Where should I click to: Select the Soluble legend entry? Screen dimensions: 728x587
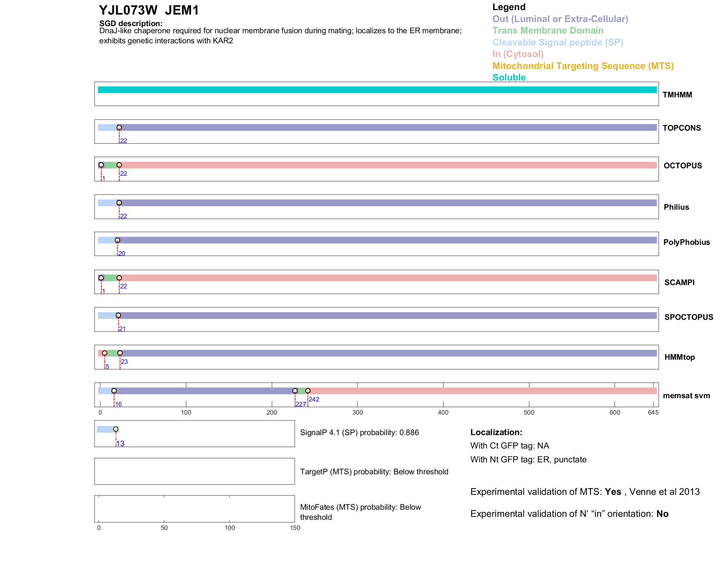pyautogui.click(x=509, y=78)
